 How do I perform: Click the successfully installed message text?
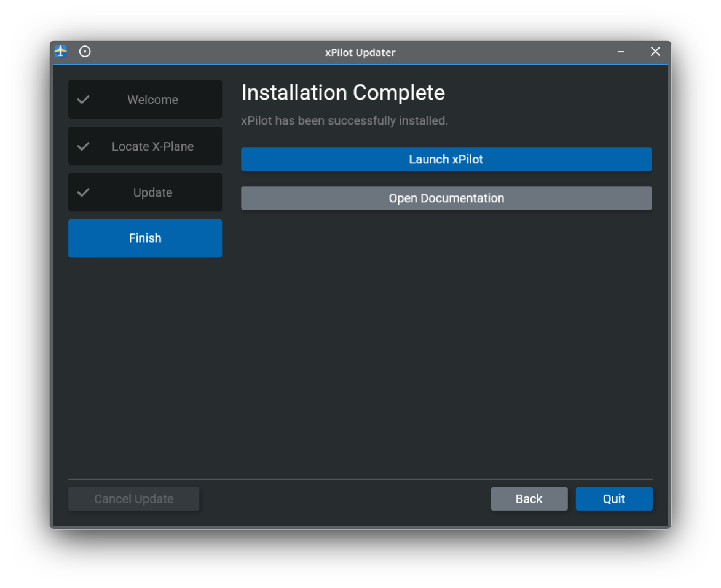344,121
